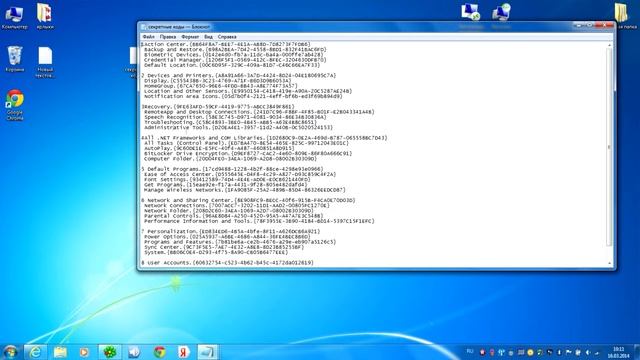
Task: Open Google Chrome from the taskbar
Action: [159, 352]
